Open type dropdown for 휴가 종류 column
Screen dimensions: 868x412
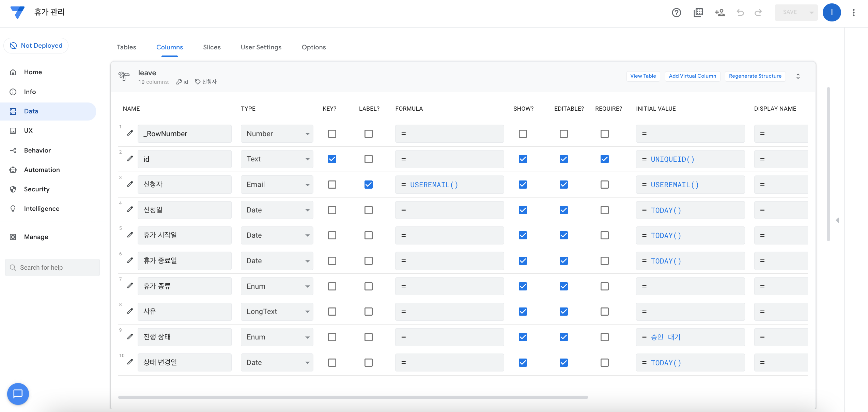click(x=277, y=286)
